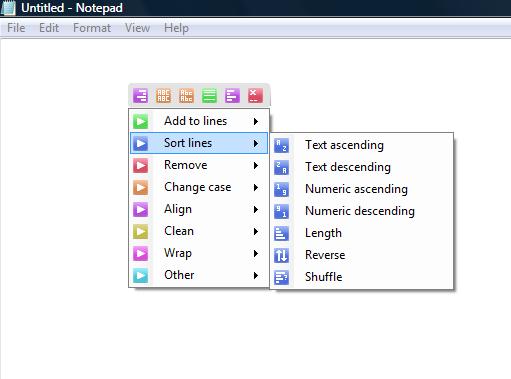This screenshot has height=379, width=511.
Task: Open the Wrap menu entry
Action: coord(199,253)
